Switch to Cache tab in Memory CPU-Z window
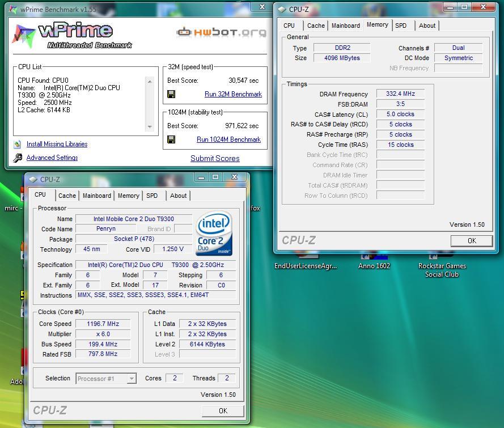 click(316, 26)
